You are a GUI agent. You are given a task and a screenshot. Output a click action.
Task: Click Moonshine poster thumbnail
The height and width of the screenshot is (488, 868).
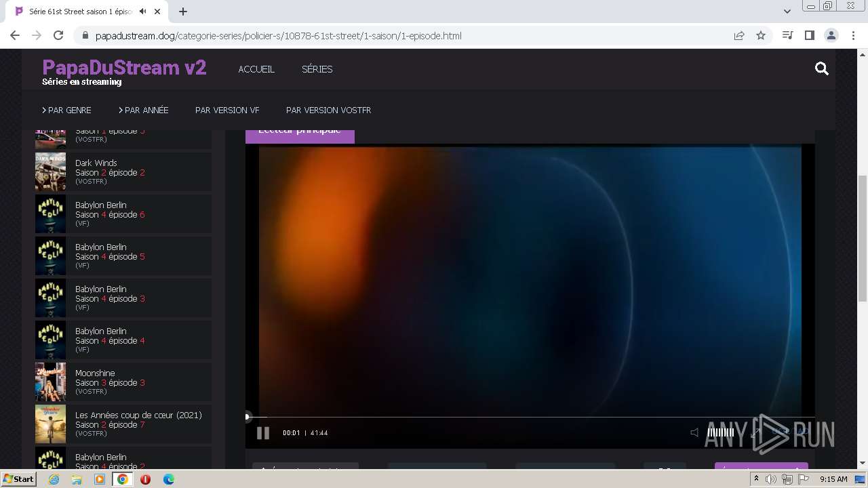[51, 382]
